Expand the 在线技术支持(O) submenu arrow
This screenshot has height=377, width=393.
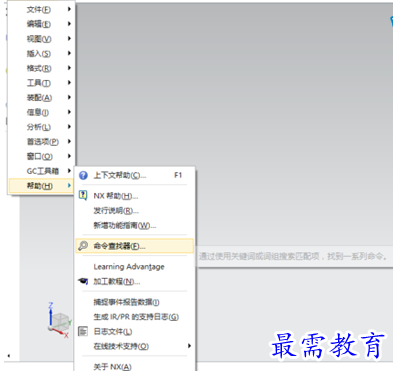click(189, 346)
